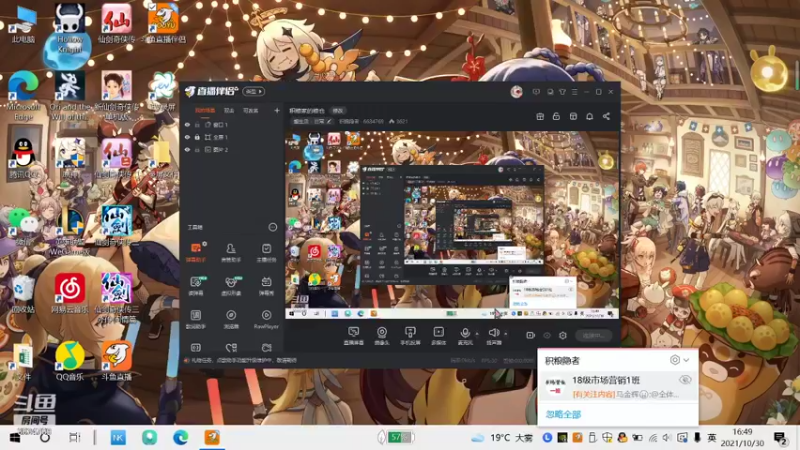Click the 修改 button beside the room title

[x=338, y=110]
